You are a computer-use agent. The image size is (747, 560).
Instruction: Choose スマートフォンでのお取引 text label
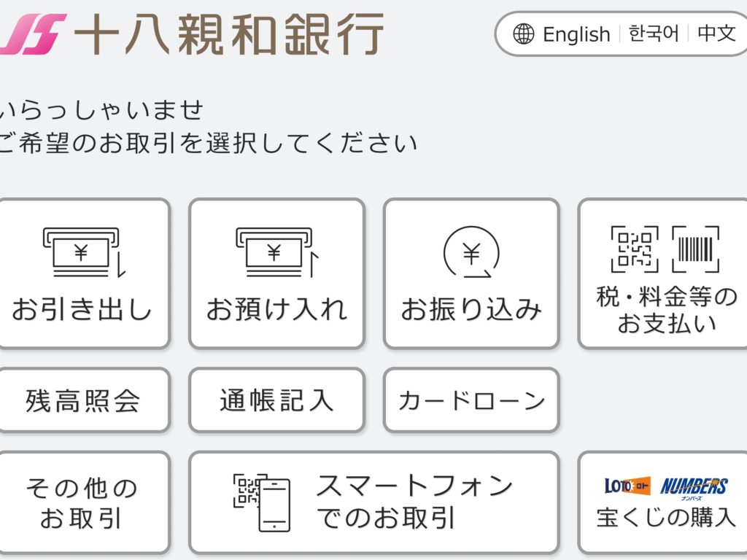414,502
